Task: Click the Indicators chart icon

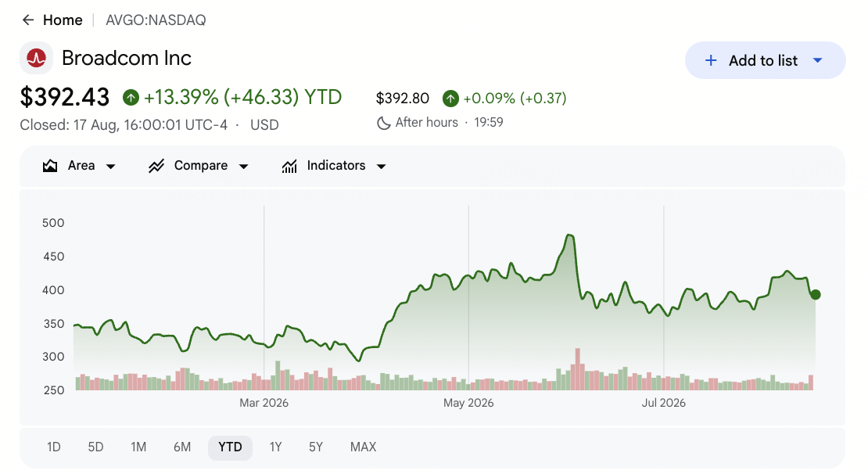Action: 289,166
